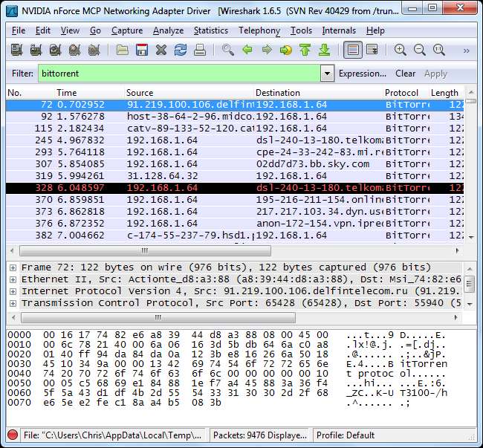
Task: Click the red expert info status icon
Action: [13, 435]
